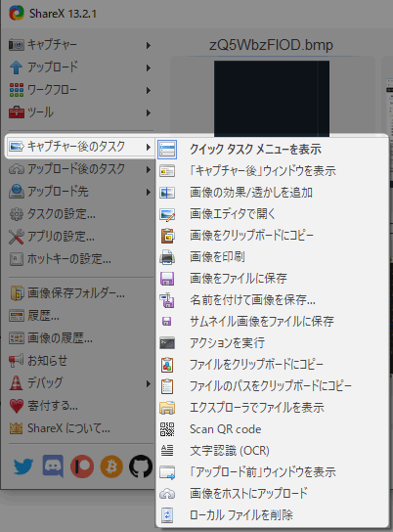This screenshot has height=532, width=393.
Task: Select the Scan QR code entry
Action: pyautogui.click(x=272, y=429)
